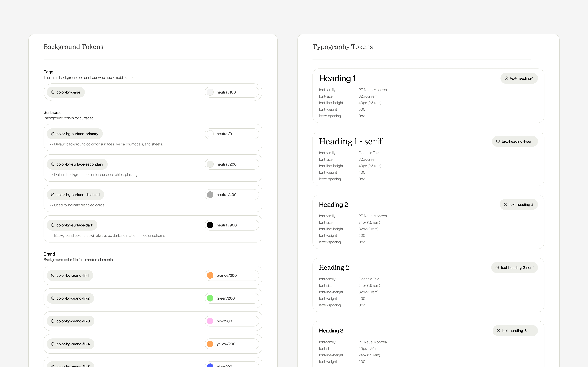The width and height of the screenshot is (588, 367).
Task: Click the hexagon icon in text-heading-1 chip
Action: [506, 78]
